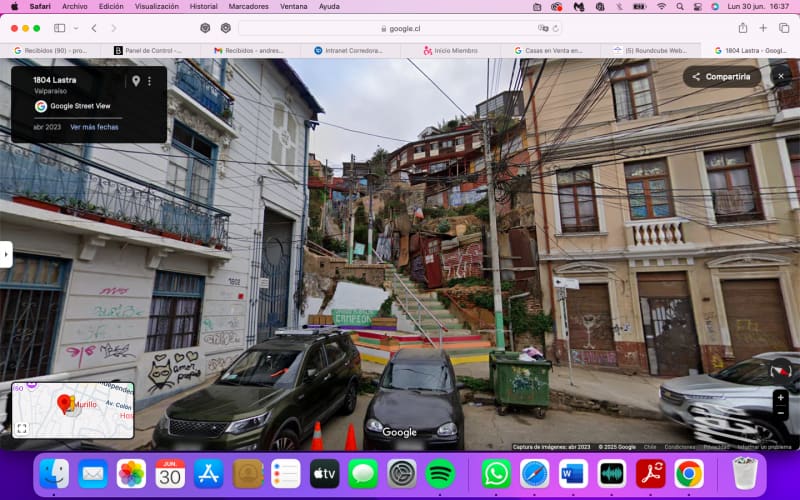Image resolution: width=800 pixels, height=500 pixels.
Task: Open the Apple menu
Action: click(14, 7)
